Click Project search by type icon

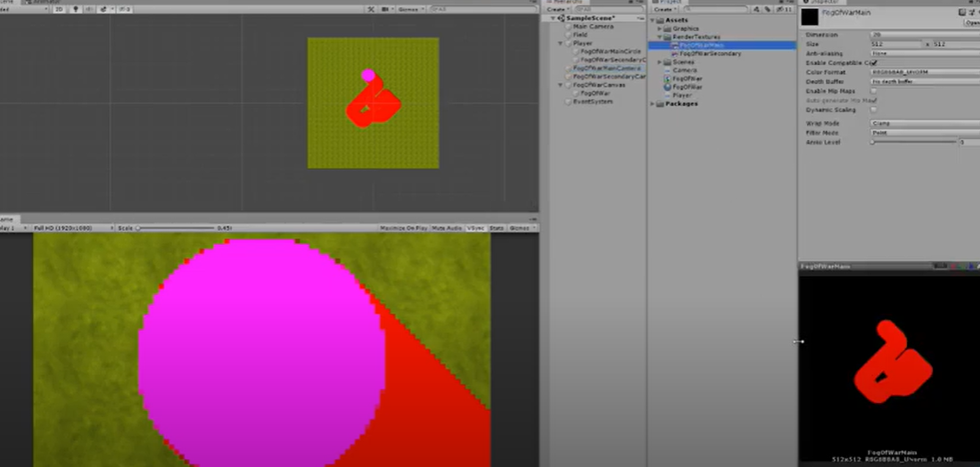757,10
